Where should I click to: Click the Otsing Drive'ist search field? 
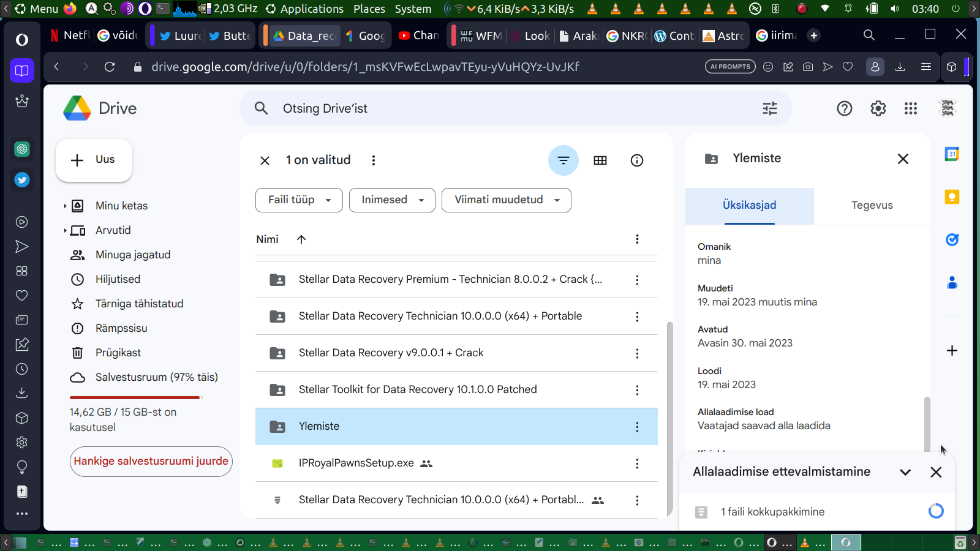(514, 108)
